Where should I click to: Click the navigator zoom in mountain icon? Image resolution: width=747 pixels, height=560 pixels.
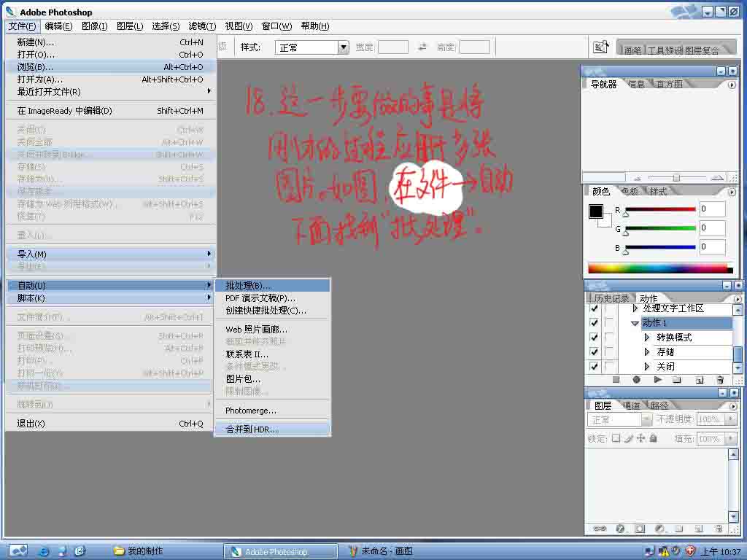tap(716, 177)
